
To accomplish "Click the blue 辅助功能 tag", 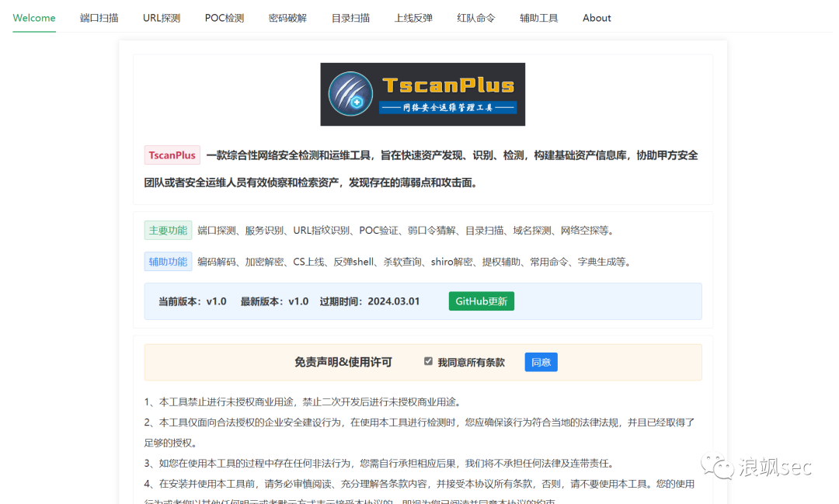I will pyautogui.click(x=168, y=262).
